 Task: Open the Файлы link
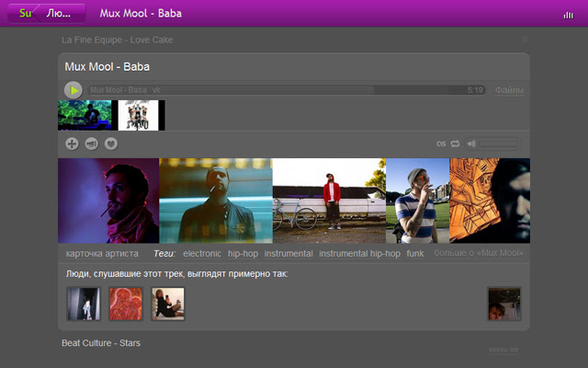click(x=509, y=90)
